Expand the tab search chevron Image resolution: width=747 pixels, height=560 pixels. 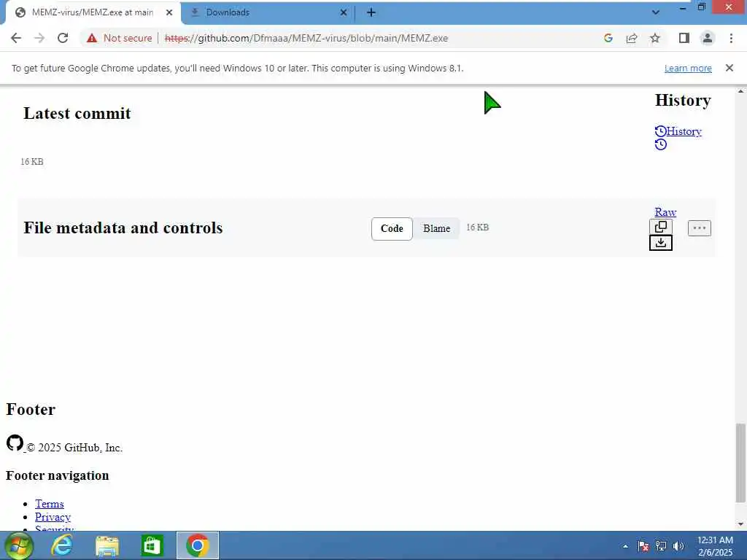click(656, 12)
